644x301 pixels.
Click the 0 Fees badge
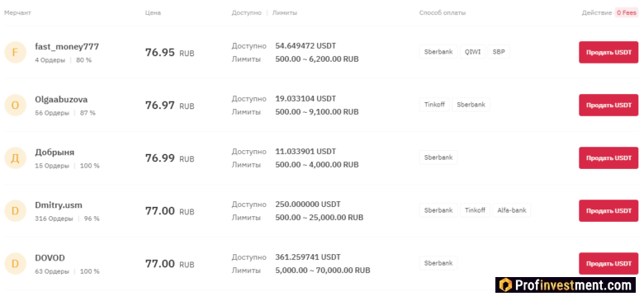pos(627,12)
